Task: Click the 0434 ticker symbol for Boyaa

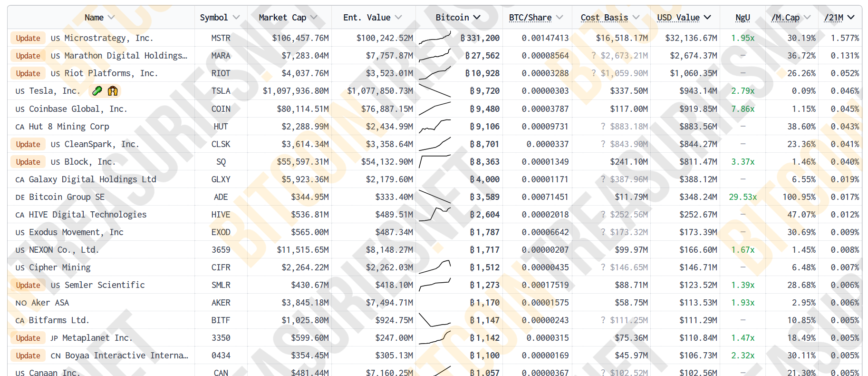Action: point(221,356)
